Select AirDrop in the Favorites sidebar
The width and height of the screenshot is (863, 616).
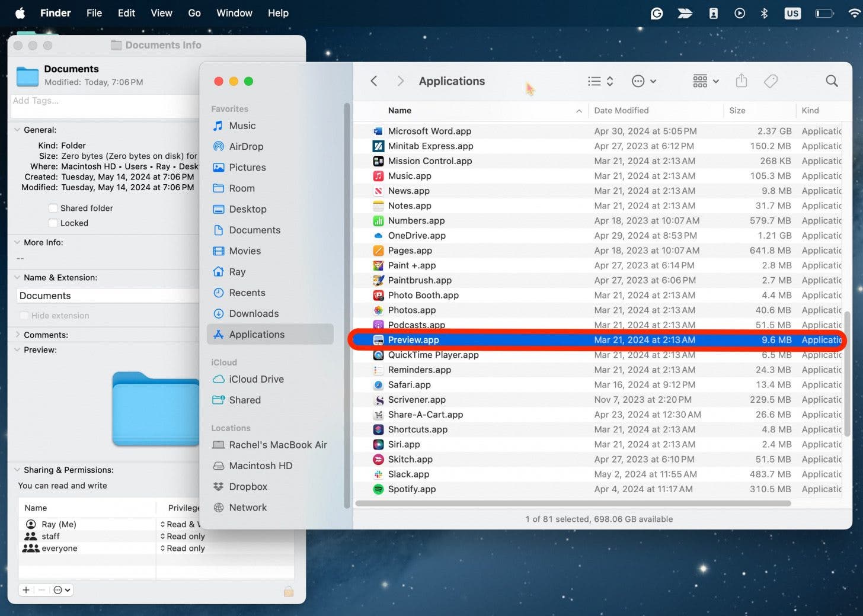pyautogui.click(x=247, y=146)
